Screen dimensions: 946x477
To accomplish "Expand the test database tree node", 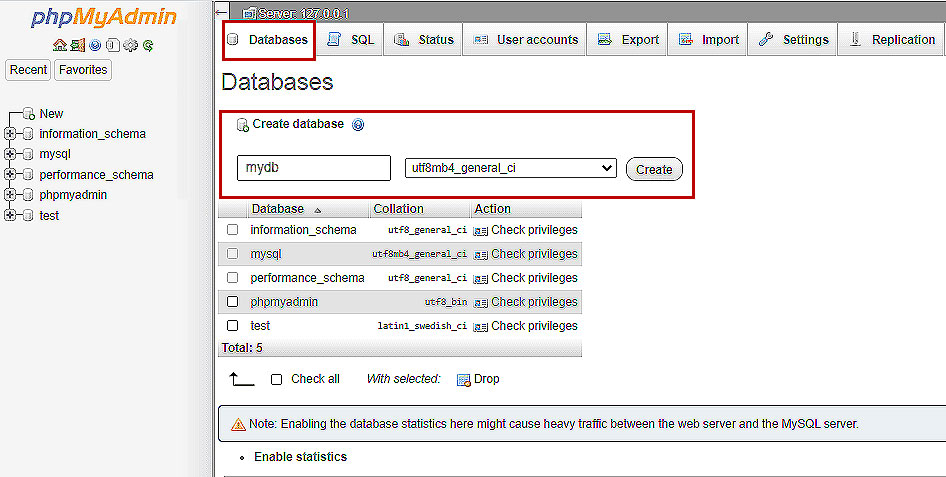I will point(10,215).
